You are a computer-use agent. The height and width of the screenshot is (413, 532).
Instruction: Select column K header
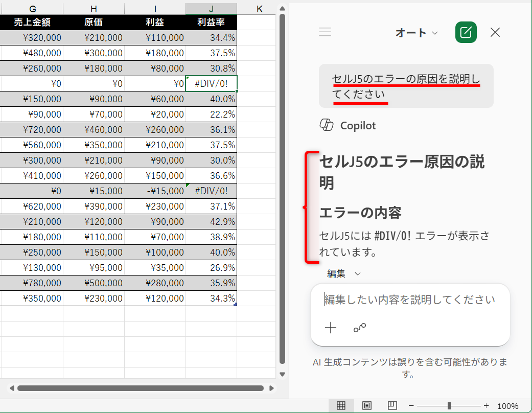[260, 9]
